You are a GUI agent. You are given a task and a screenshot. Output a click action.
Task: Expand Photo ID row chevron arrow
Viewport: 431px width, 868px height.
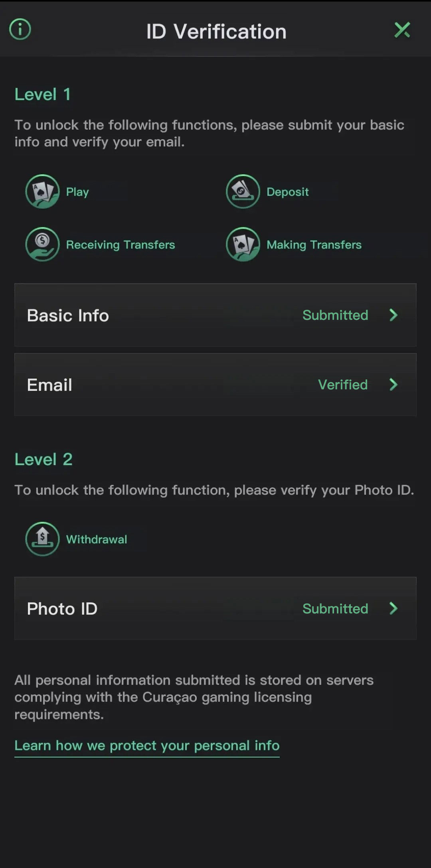[x=393, y=608]
